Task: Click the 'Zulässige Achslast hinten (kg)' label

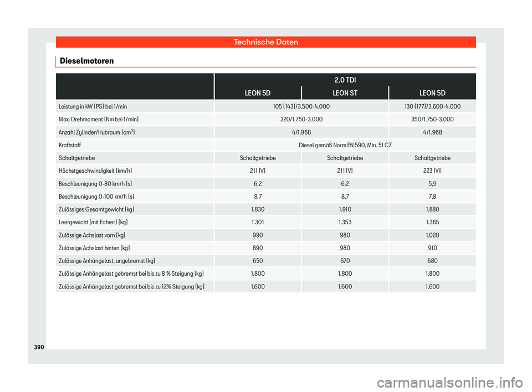Action: (94, 248)
